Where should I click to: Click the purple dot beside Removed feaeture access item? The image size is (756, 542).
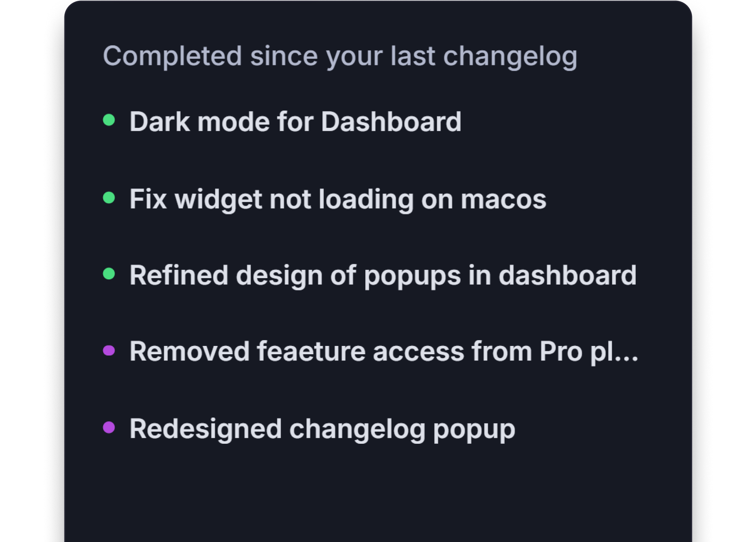109,352
